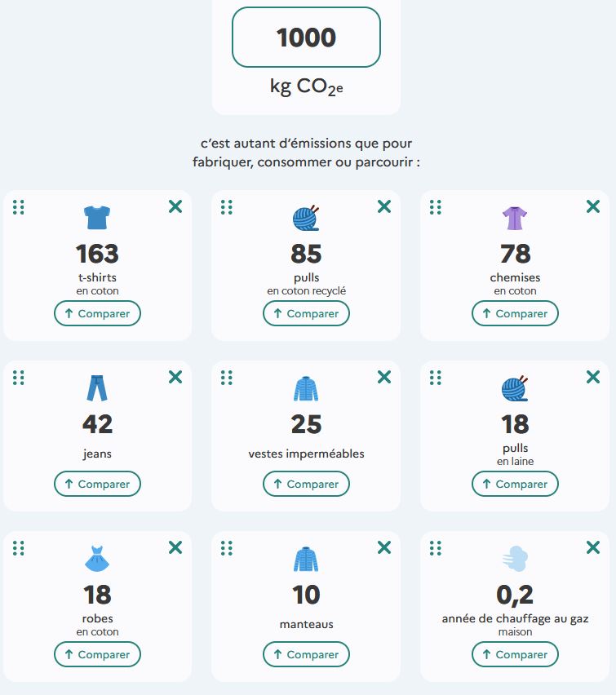Screen dimensions: 616x695
Task: Click Comparer on the vestes imperméables card
Action: click(306, 484)
